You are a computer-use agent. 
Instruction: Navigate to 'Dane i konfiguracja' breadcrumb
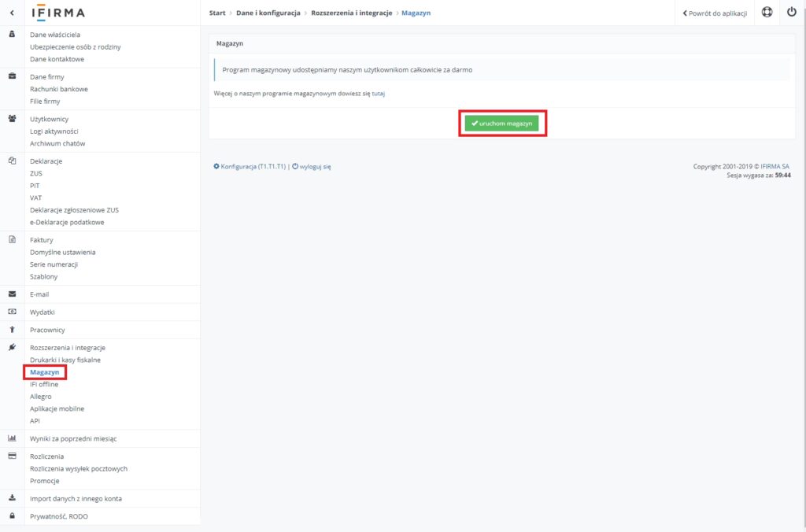click(268, 13)
